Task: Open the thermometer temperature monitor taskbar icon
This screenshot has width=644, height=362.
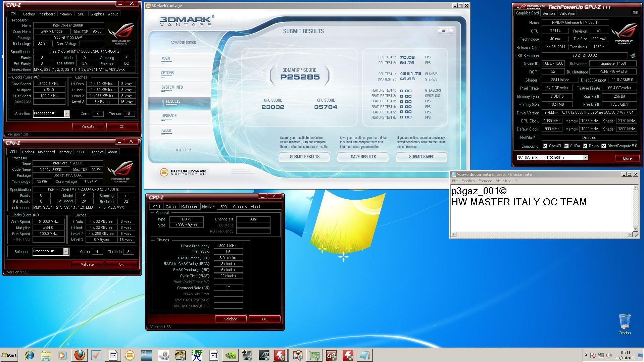Action: (x=298, y=355)
